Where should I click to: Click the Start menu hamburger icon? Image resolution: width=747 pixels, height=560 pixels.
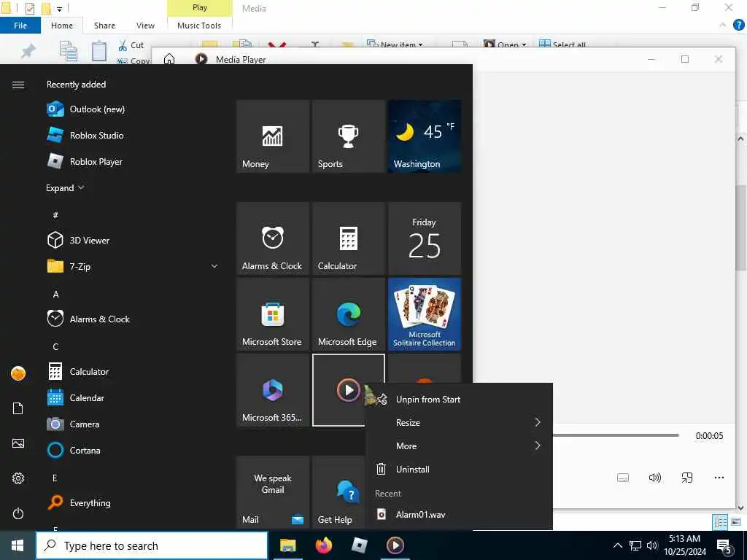pos(18,85)
